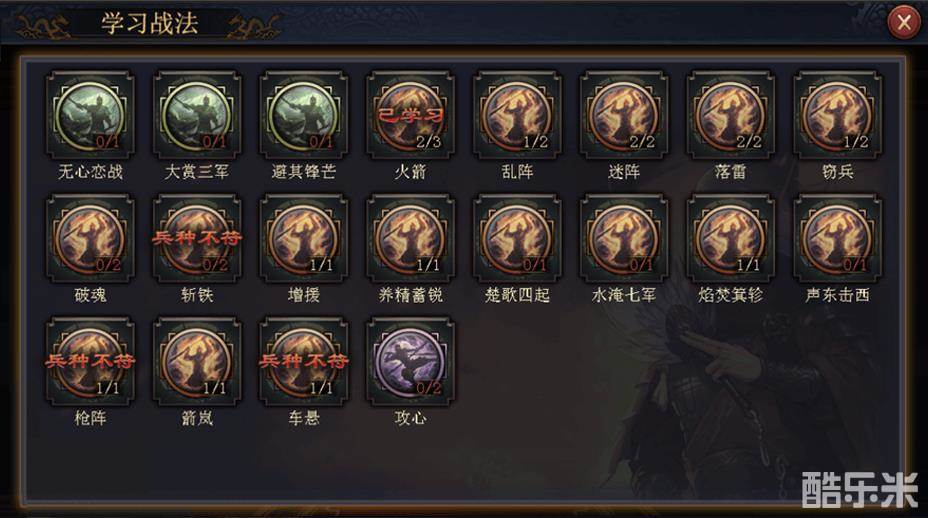Click the 斩铁 tactic marked 兵种不符
928x518 pixels.
pyautogui.click(x=197, y=238)
